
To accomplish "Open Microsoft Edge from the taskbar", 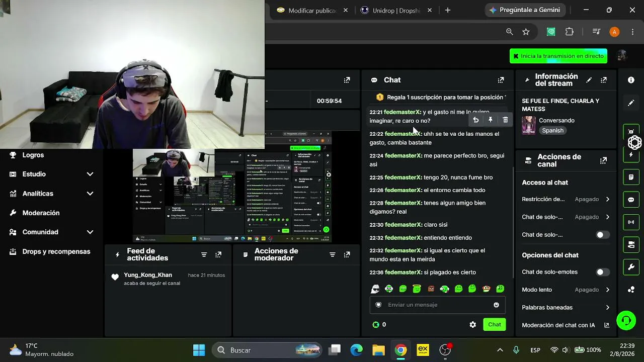I will tap(357, 350).
